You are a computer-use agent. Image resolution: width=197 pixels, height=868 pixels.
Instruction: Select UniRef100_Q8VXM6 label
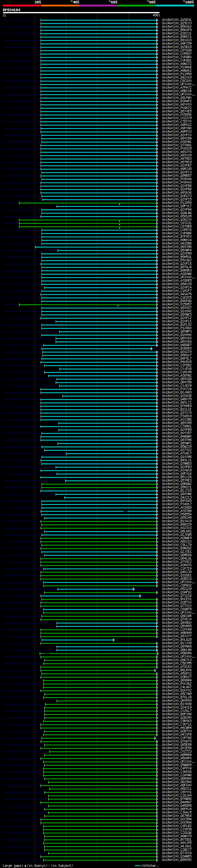point(176,247)
